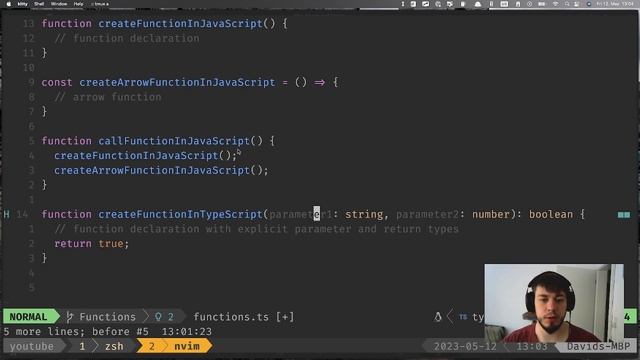Open the Window menu
This screenshot has width=640, height=360.
(59, 4)
